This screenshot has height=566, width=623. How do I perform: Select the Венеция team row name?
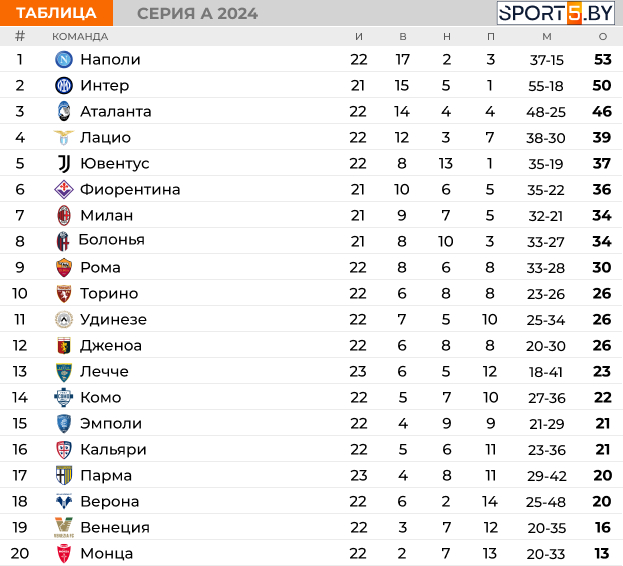[x=115, y=527]
